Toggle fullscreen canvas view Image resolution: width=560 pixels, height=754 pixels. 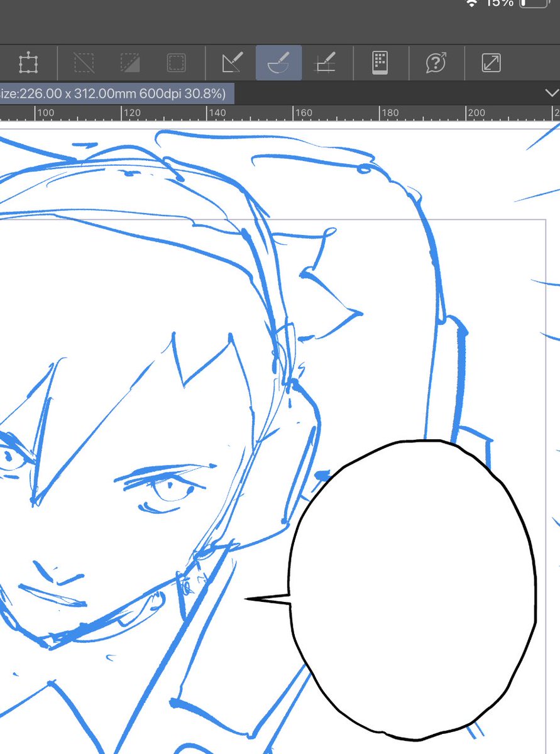click(x=491, y=63)
